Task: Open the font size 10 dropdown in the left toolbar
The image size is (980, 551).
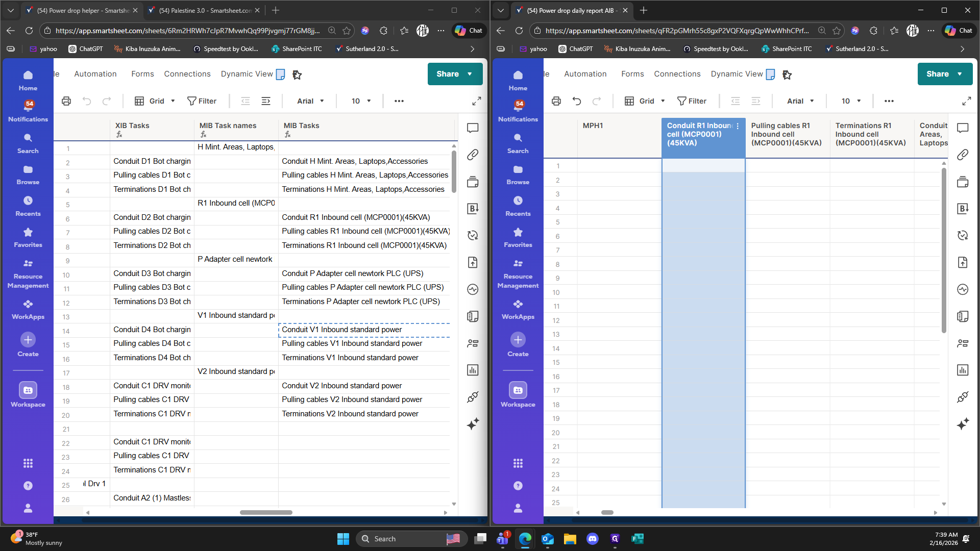Action: click(361, 101)
